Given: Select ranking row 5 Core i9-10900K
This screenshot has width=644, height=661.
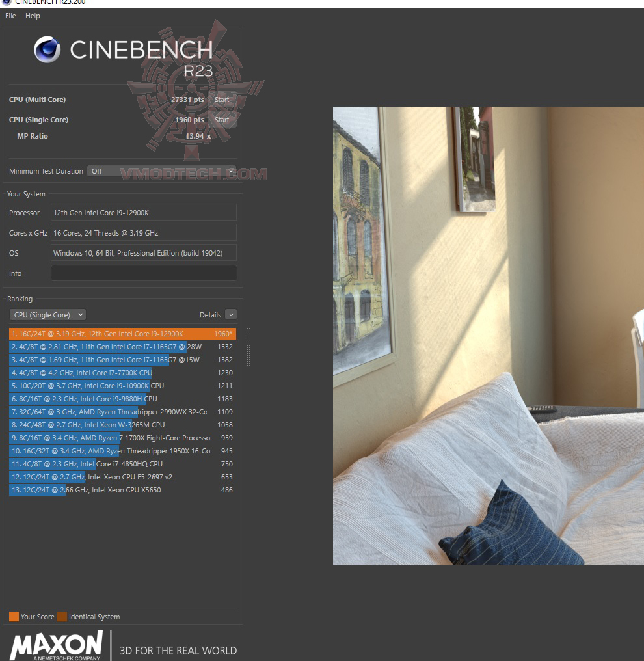Looking at the screenshot, I should point(122,386).
